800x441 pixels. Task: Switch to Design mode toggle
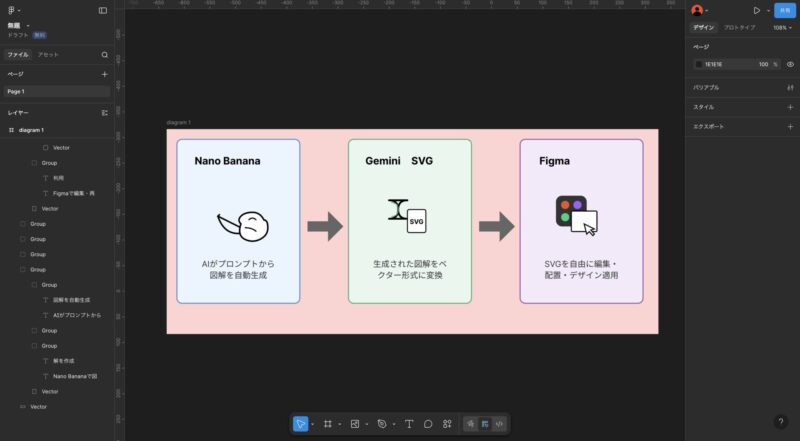coord(485,424)
